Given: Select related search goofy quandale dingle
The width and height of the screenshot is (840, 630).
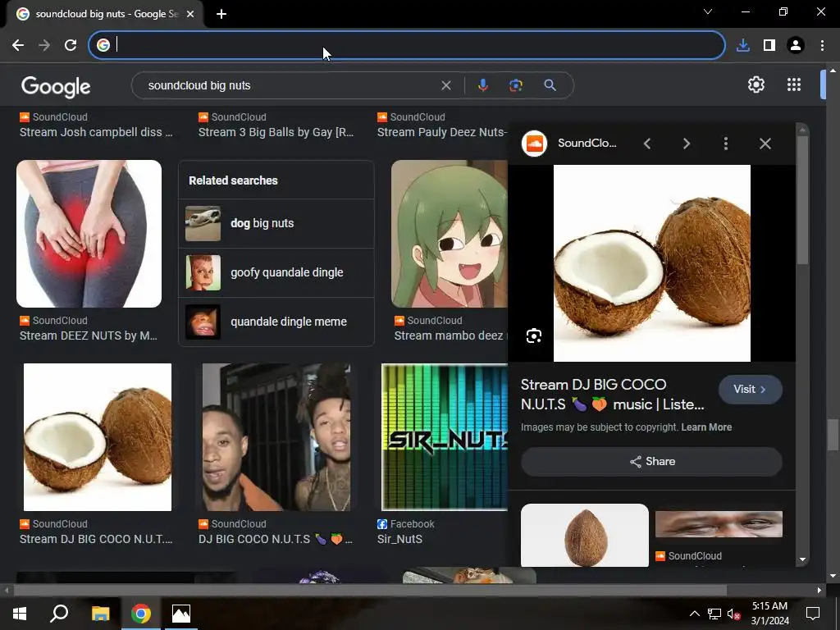Looking at the screenshot, I should click(x=276, y=272).
